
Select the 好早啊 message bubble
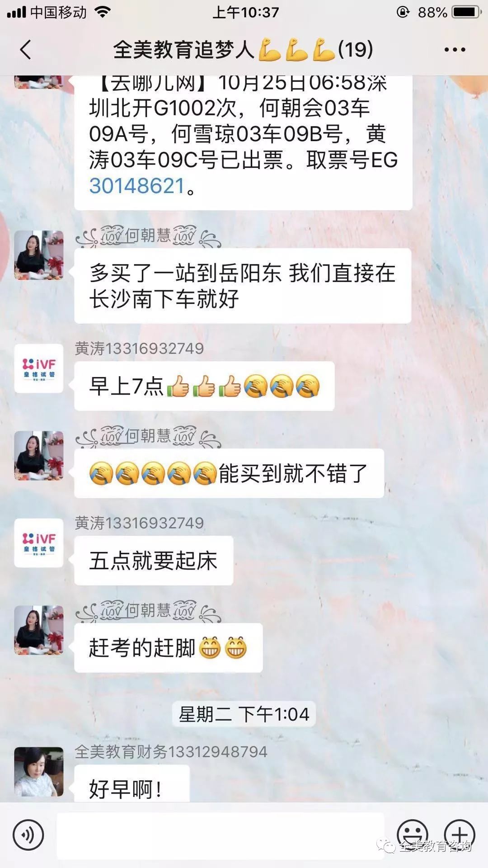click(x=132, y=784)
